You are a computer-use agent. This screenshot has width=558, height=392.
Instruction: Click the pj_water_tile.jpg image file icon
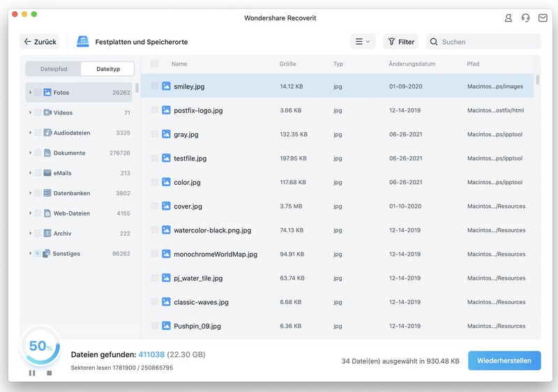point(166,278)
